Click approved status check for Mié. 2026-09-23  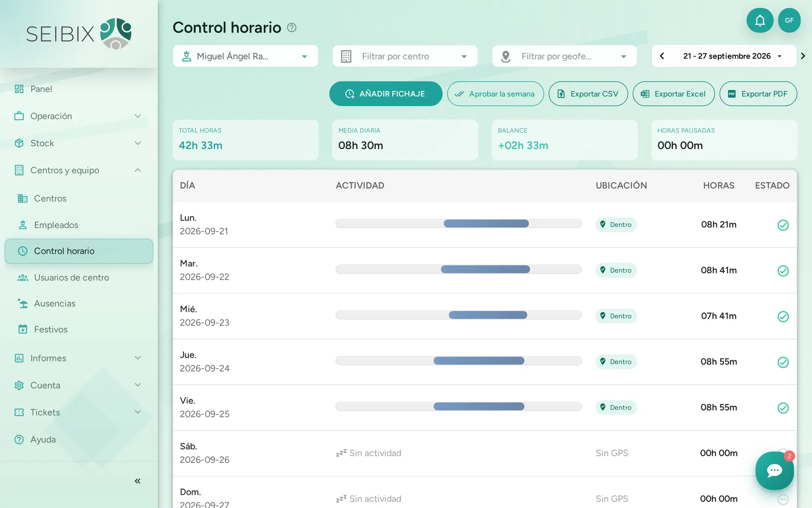point(783,316)
